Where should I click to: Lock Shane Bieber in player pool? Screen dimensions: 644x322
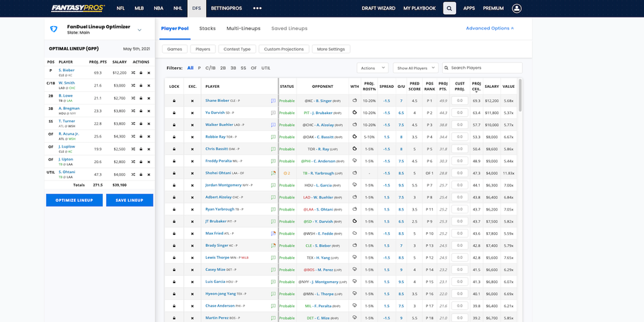click(174, 101)
